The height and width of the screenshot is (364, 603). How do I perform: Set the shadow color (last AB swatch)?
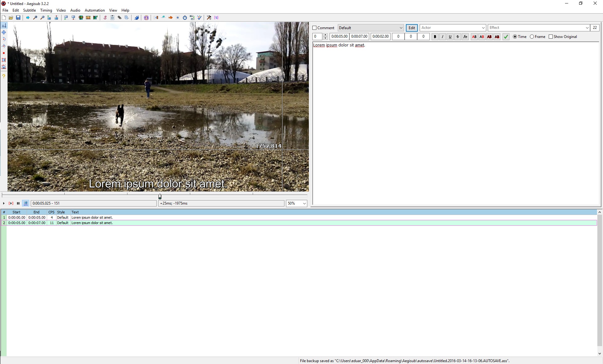tap(497, 37)
